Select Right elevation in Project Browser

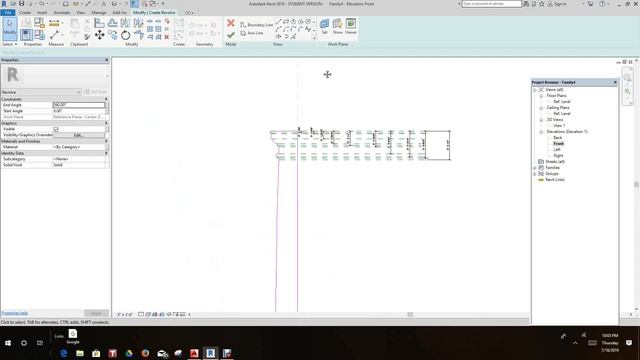click(x=558, y=156)
